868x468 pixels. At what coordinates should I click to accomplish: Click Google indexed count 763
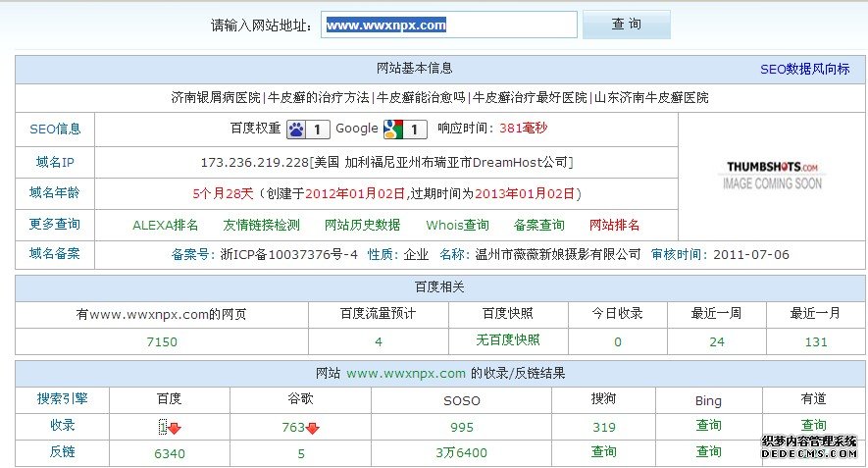pos(293,428)
